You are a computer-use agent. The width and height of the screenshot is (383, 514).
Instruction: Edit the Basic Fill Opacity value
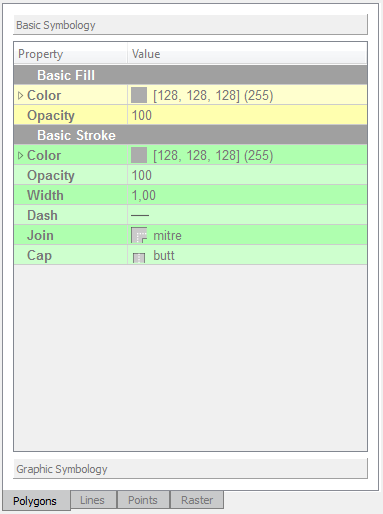[x=247, y=115]
